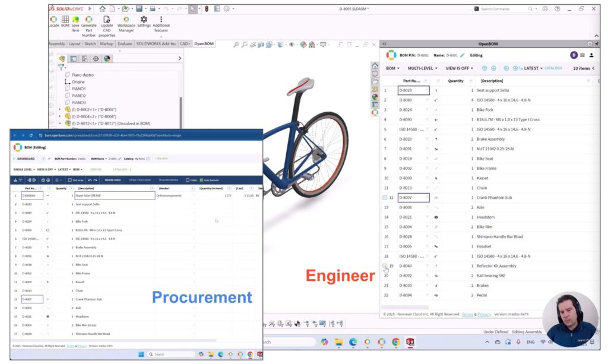Select the PropertyManager tab icon
The height and width of the screenshot is (364, 608).
73,59
